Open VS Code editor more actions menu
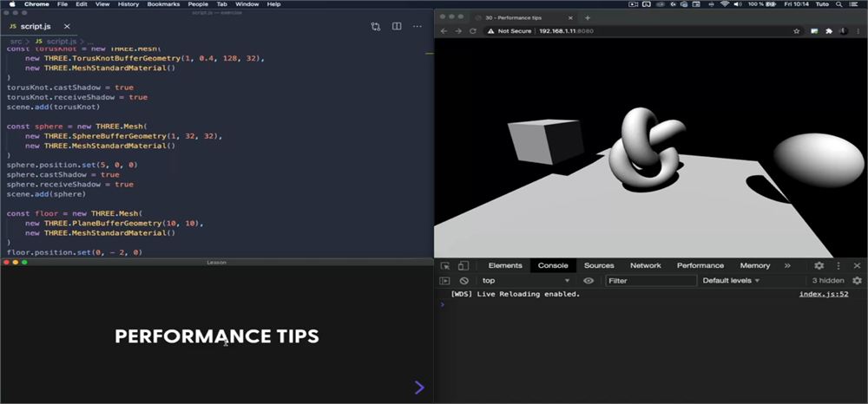The height and width of the screenshot is (404, 868). coord(418,27)
